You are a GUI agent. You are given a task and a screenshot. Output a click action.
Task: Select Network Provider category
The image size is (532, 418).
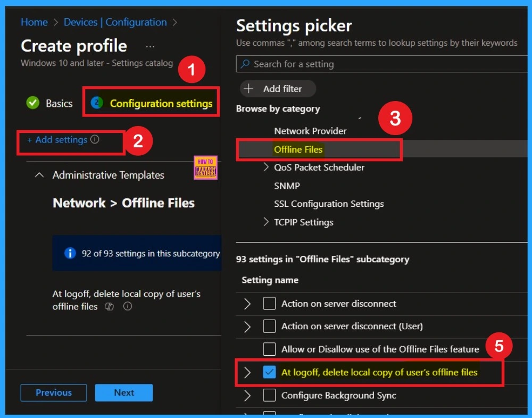(x=310, y=131)
